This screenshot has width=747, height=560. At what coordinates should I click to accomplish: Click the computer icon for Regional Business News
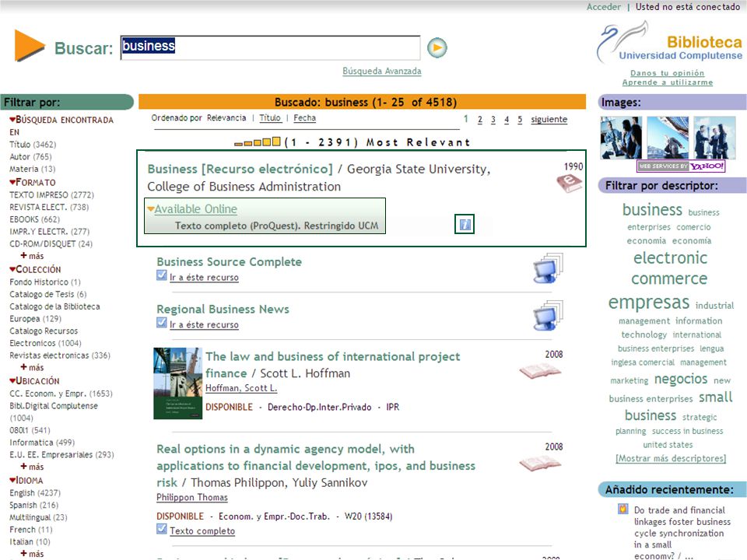(548, 315)
